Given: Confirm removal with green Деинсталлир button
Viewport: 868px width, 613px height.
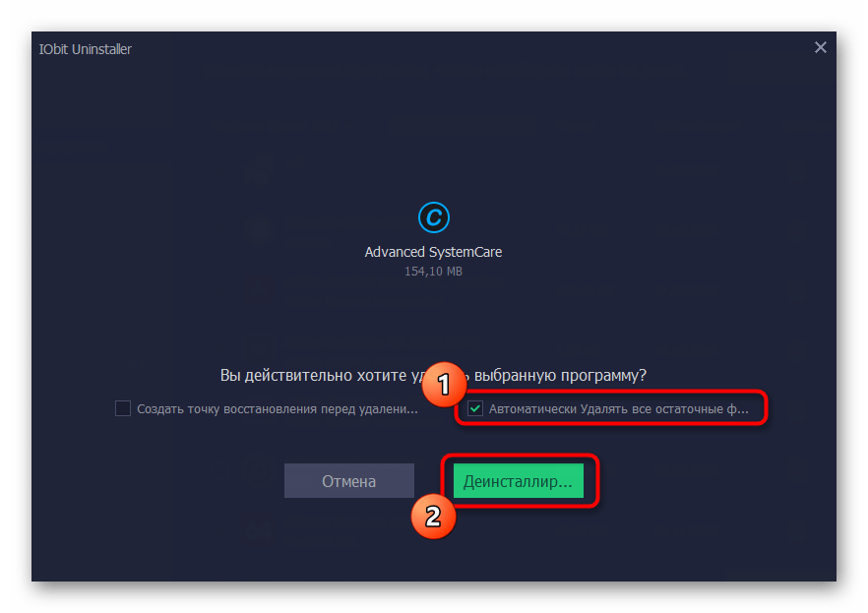Looking at the screenshot, I should click(518, 481).
